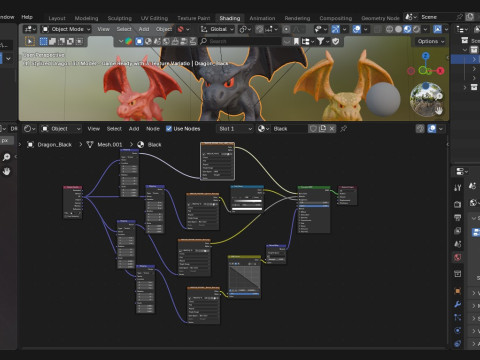Viewport: 480px width, 360px height.
Task: Open the Global transform orientation dropdown
Action: (x=217, y=29)
